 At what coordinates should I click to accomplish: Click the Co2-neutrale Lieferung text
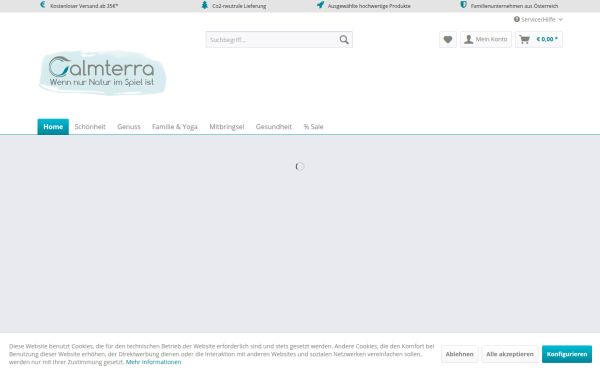pos(239,6)
